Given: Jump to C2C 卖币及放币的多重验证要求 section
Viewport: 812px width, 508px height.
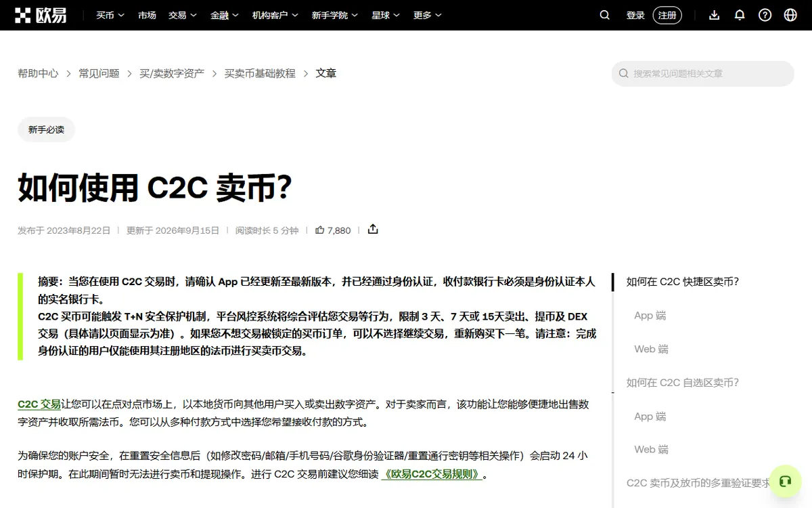Looking at the screenshot, I should pos(699,483).
